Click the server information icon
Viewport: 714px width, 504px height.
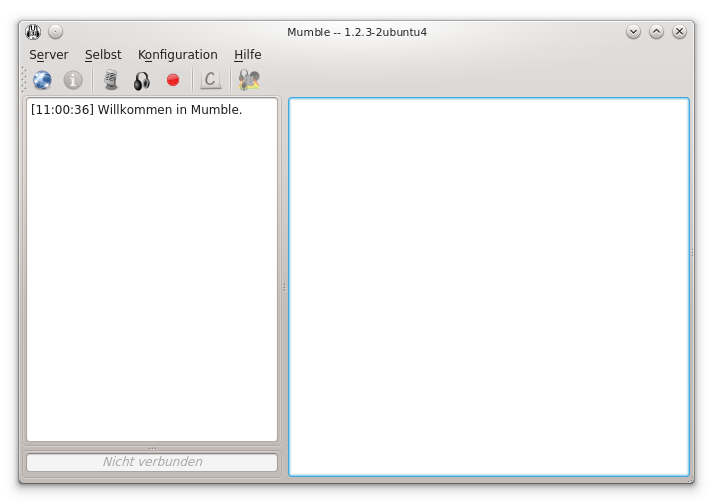click(x=73, y=80)
